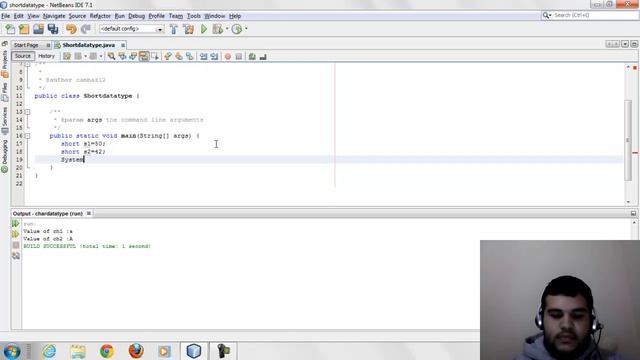Create a New Project from the toolbar
The height and width of the screenshot is (360, 640).
point(24,29)
